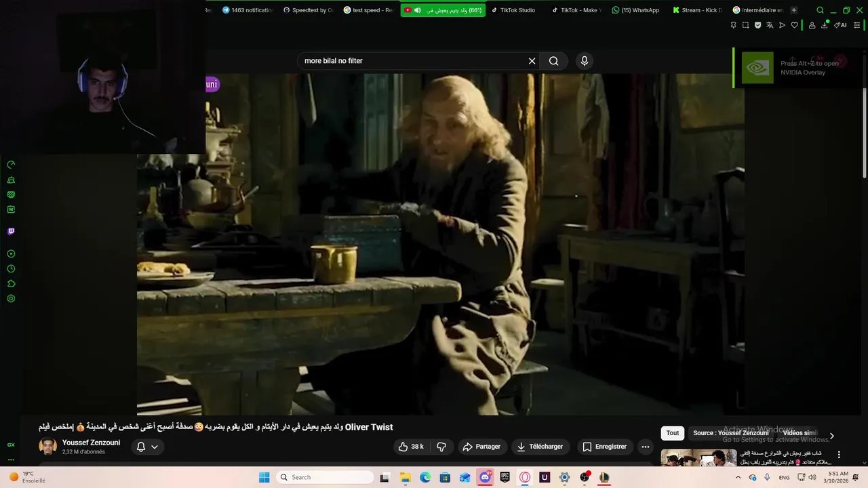Switch to the Speedtest tab
This screenshot has width=868, height=488.
click(309, 10)
